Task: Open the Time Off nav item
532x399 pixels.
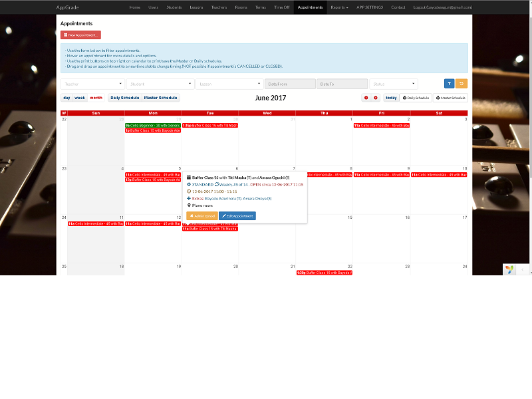Action: [281, 7]
